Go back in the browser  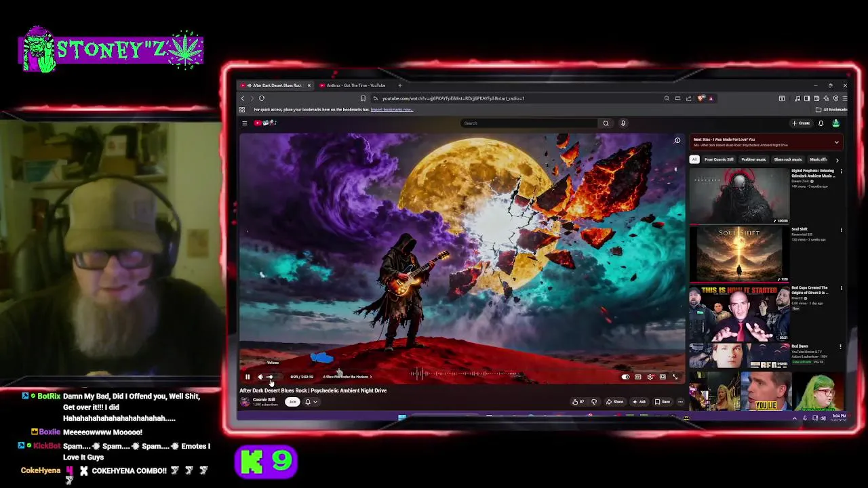click(243, 98)
